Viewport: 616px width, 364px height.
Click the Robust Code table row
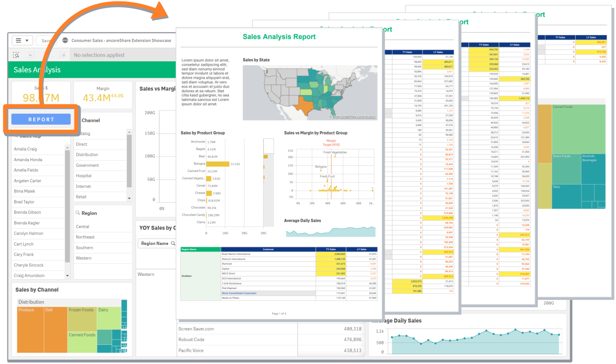point(270,340)
